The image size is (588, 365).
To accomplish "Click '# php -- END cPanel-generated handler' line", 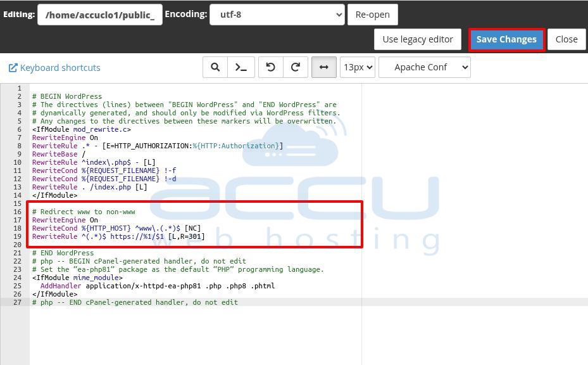I will pyautogui.click(x=135, y=302).
